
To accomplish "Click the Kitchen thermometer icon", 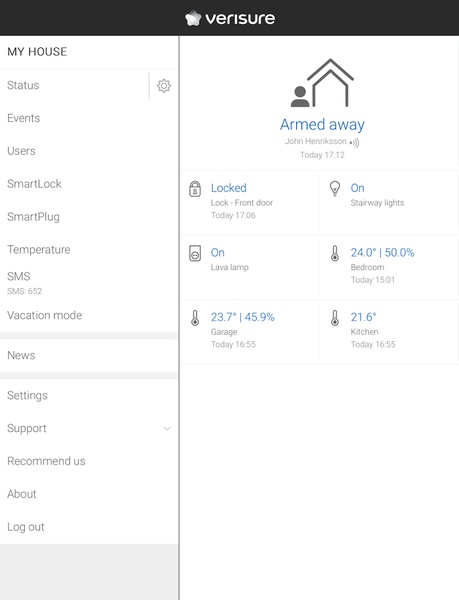I will point(335,318).
